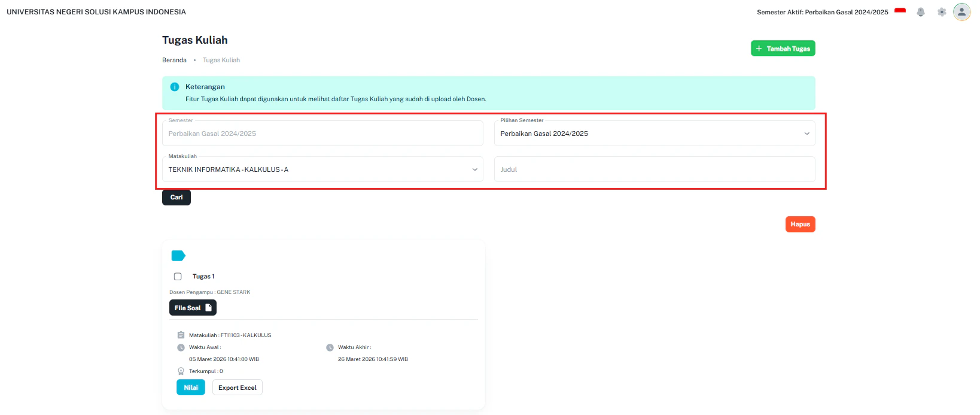Click the Terkumpul : 0 text

click(206, 371)
